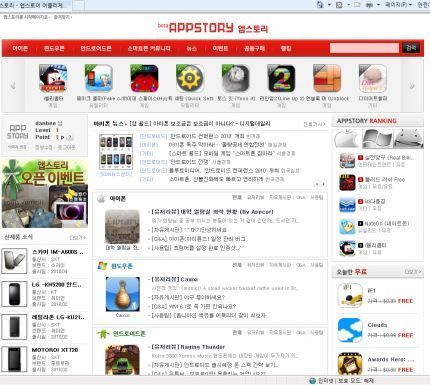Open the smartphones news thumbnail image
430x385 pixels.
tap(116, 152)
